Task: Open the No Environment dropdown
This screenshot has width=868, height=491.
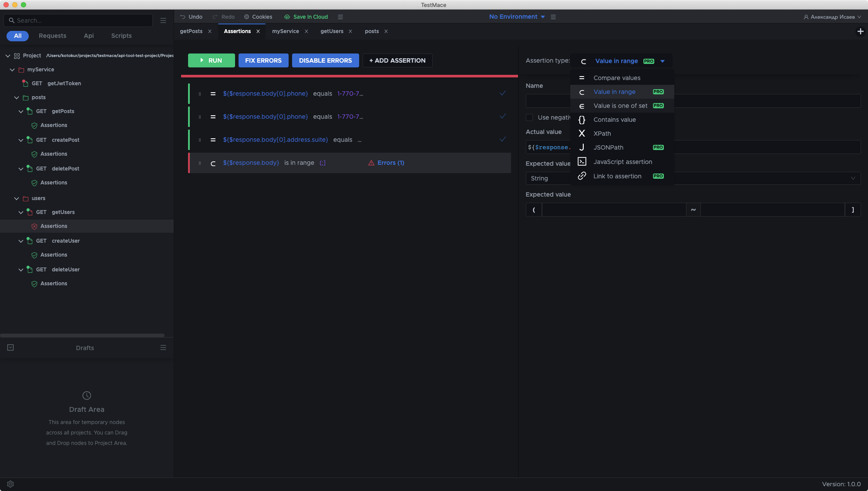Action: 517,17
